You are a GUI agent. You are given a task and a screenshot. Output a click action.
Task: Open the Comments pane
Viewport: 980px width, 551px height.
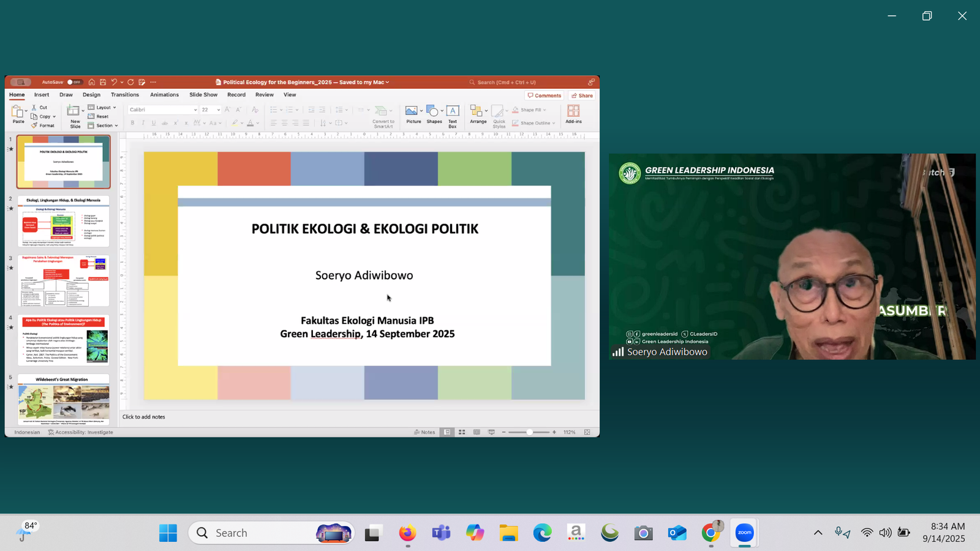[545, 96]
